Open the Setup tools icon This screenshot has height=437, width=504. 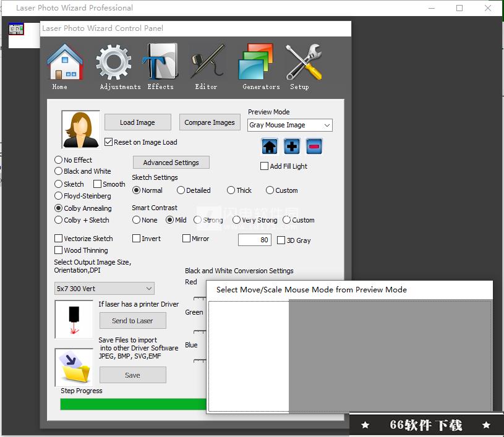pyautogui.click(x=304, y=62)
